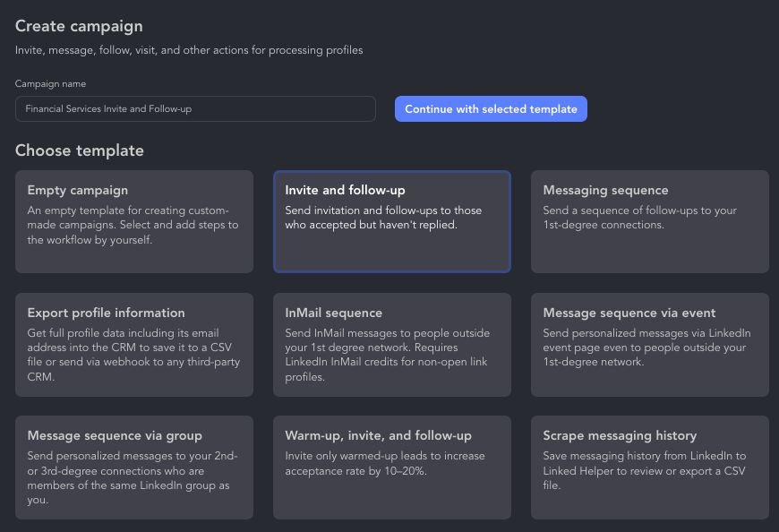
Task: Click description mentioning CSV file and webhook
Action: click(133, 355)
